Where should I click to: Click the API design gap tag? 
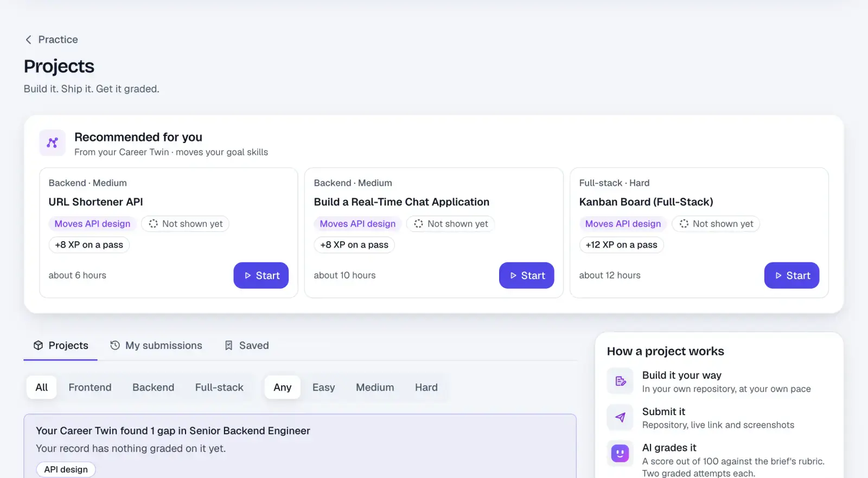coord(66,469)
